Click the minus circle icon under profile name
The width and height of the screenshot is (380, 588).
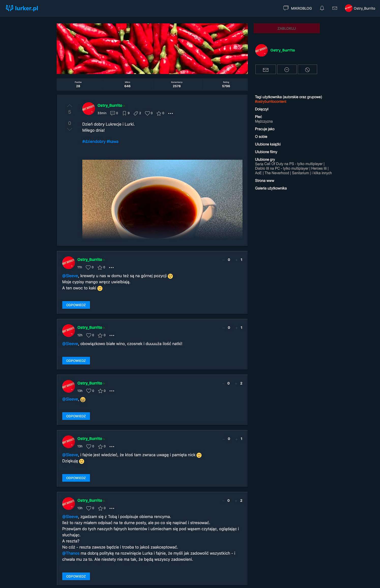(287, 69)
